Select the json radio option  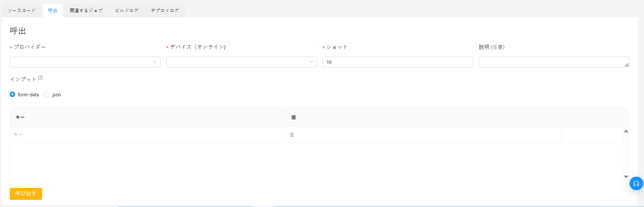coord(47,94)
